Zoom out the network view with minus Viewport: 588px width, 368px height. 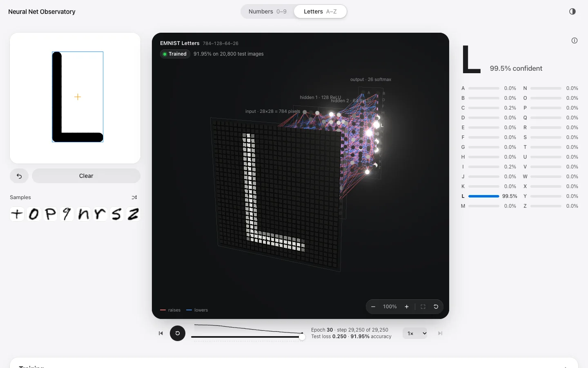[x=373, y=307]
